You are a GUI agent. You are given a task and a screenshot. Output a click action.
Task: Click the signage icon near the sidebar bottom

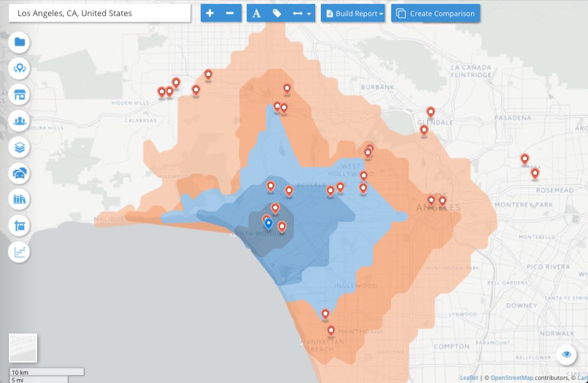tap(19, 225)
